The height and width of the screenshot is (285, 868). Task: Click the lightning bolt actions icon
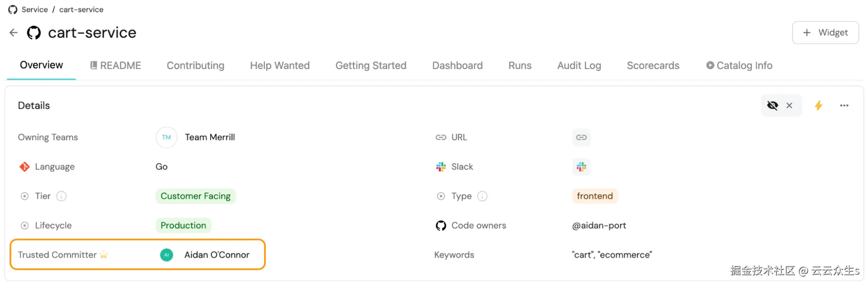818,105
